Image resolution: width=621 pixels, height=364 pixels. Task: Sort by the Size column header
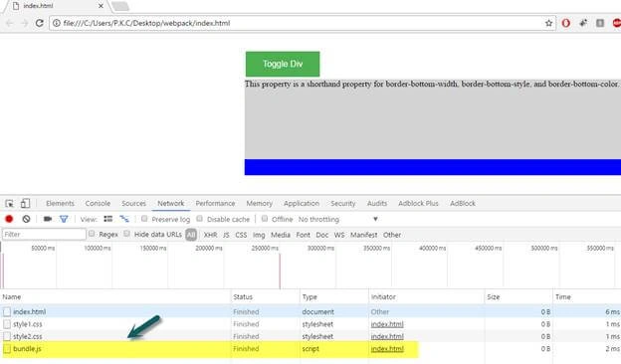click(x=518, y=296)
